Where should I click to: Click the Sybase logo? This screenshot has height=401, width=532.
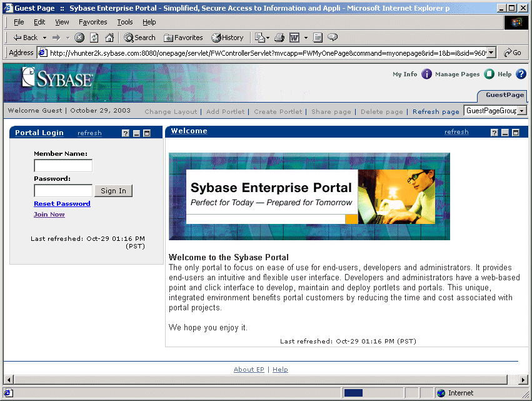(x=57, y=78)
